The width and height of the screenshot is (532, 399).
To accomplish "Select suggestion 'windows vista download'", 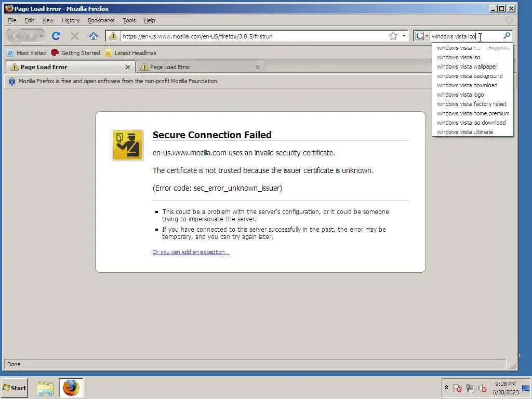I will pyautogui.click(x=472, y=85).
